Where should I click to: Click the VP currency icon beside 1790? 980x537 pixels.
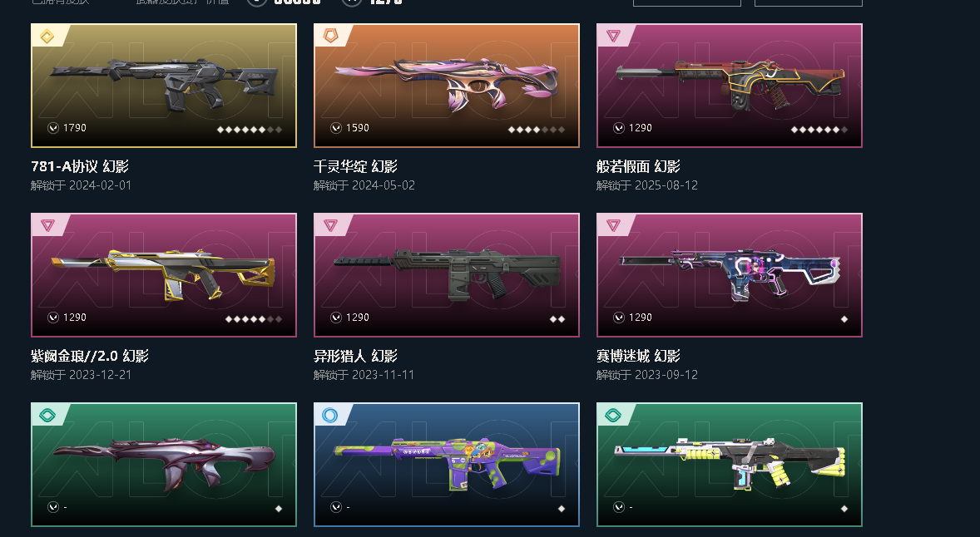(x=53, y=128)
